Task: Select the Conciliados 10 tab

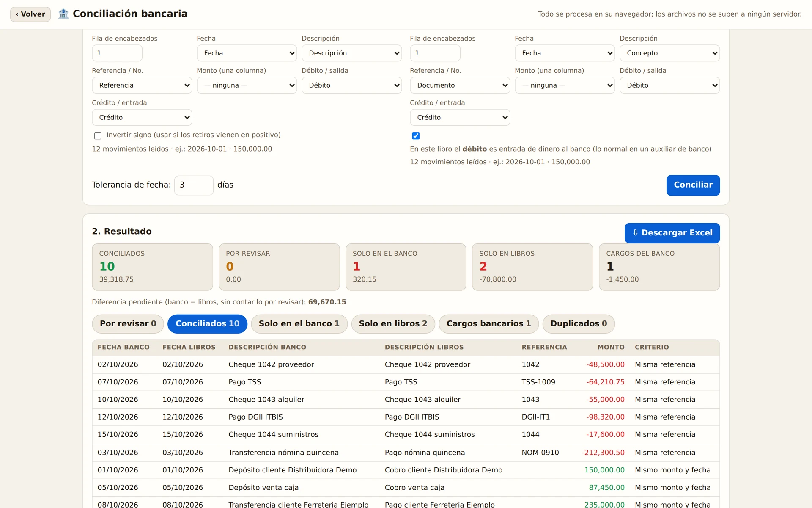Action: pos(207,324)
